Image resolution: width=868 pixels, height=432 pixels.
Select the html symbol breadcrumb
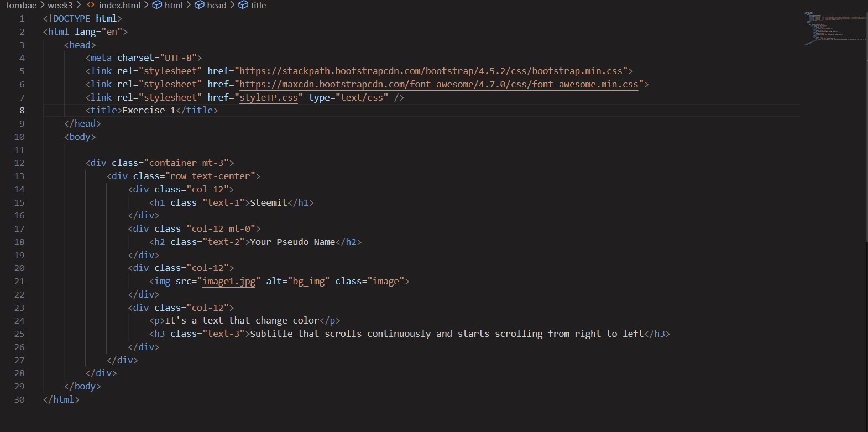click(174, 5)
